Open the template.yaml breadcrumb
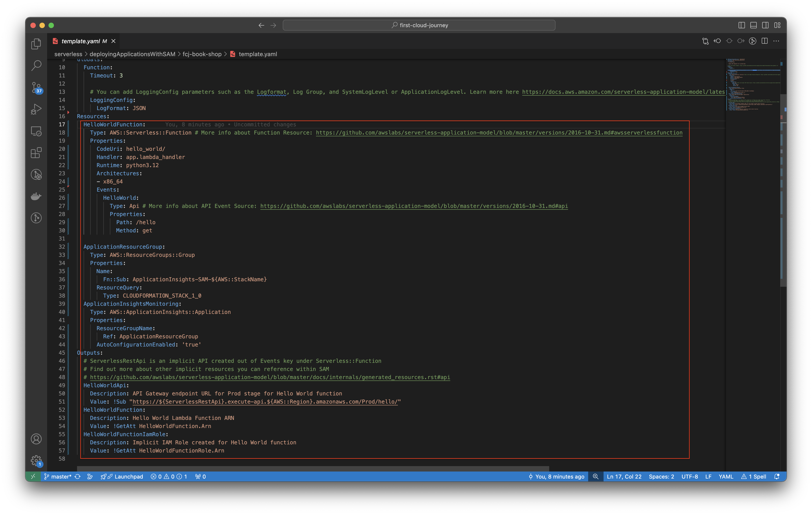 [258, 54]
